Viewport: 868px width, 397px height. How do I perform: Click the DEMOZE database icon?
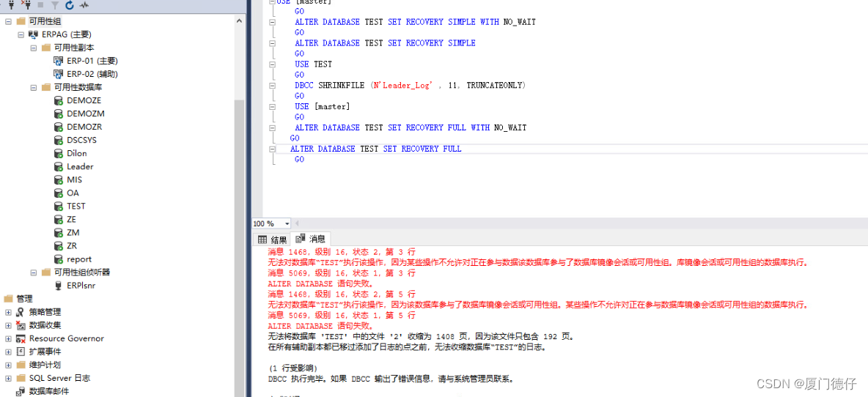(58, 100)
